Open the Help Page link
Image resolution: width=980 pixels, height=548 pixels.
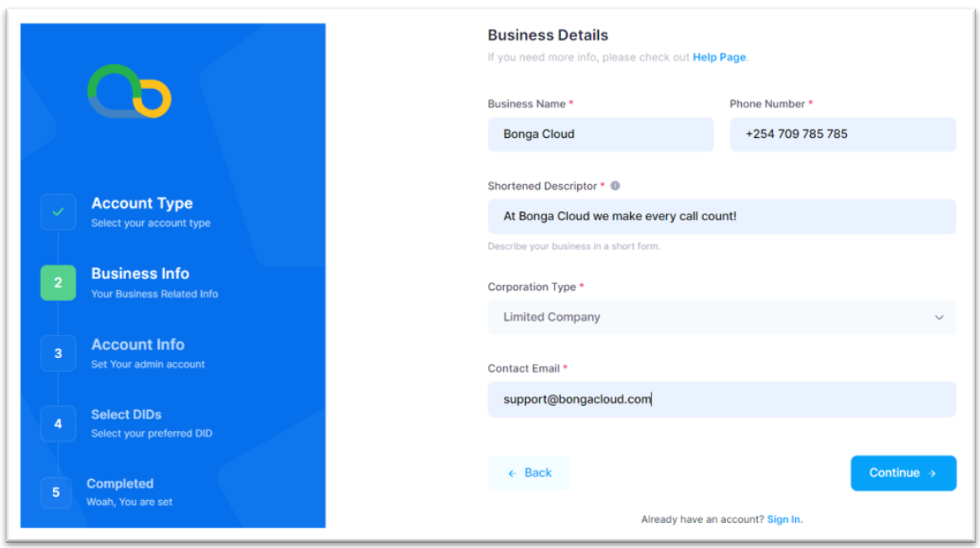coord(718,57)
